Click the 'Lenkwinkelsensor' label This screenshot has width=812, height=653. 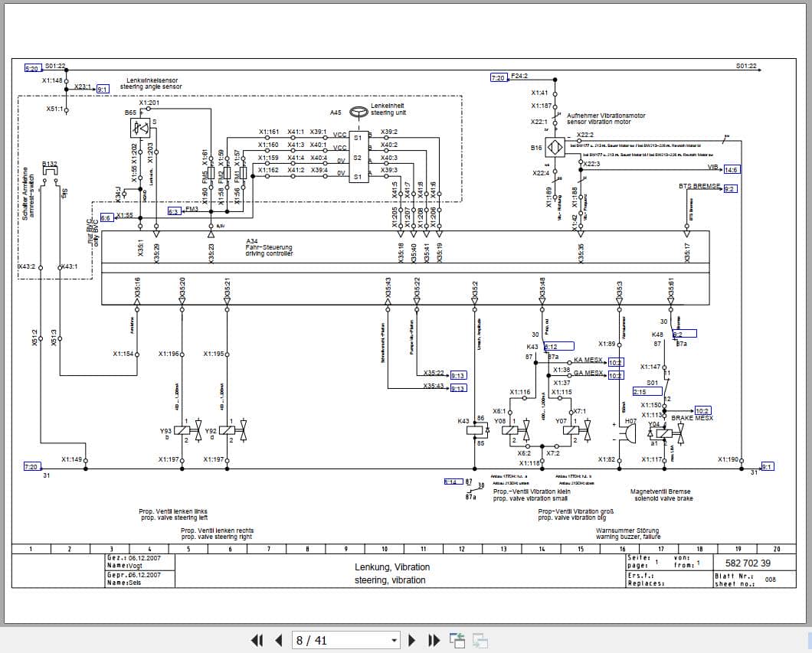[152, 80]
